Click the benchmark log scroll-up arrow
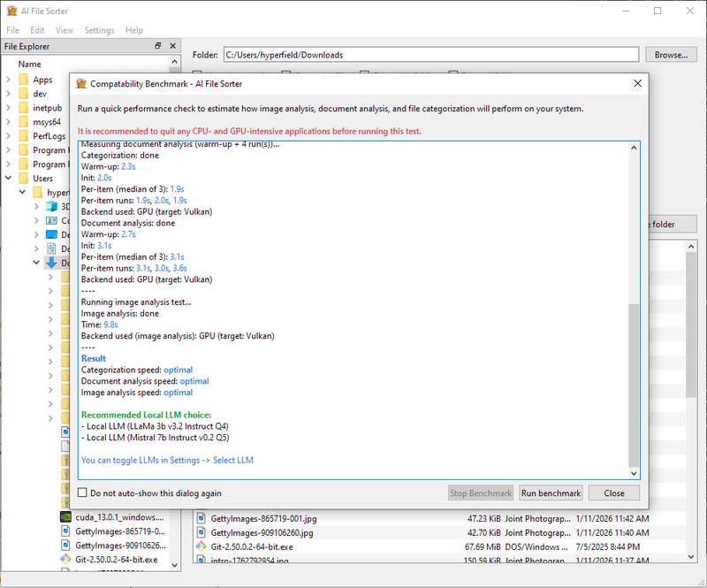The image size is (707, 588). tap(634, 148)
